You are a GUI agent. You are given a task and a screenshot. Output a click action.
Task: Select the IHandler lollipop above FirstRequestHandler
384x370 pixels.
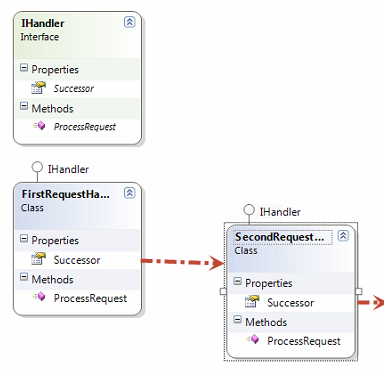(37, 167)
